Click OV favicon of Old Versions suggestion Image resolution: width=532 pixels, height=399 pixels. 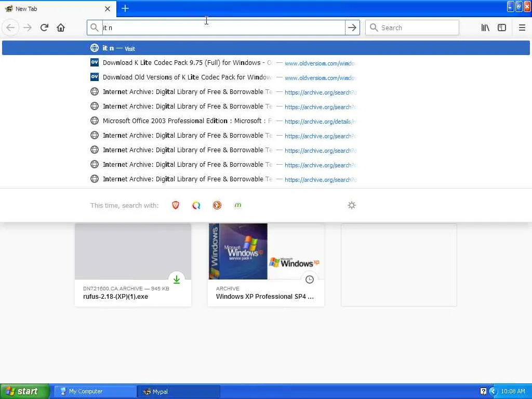[x=95, y=77]
